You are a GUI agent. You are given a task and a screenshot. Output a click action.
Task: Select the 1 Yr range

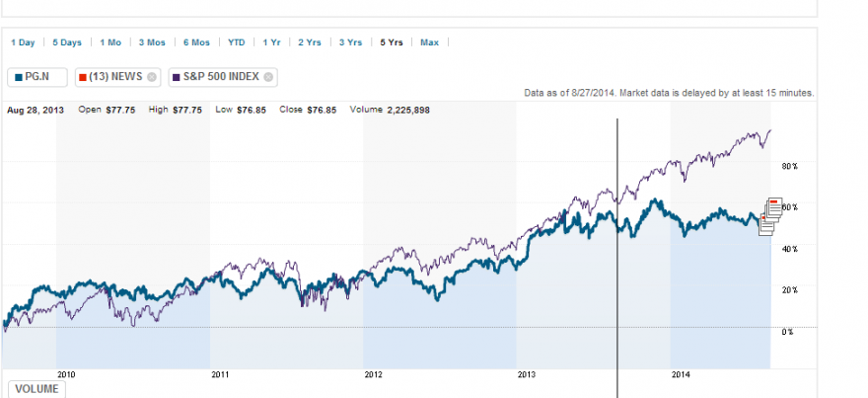272,42
